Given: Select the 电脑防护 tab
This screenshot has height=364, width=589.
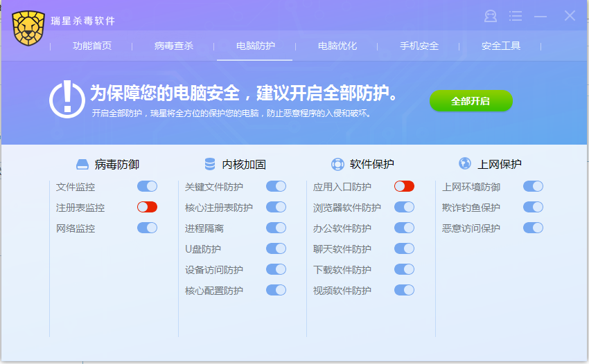Looking at the screenshot, I should [256, 46].
